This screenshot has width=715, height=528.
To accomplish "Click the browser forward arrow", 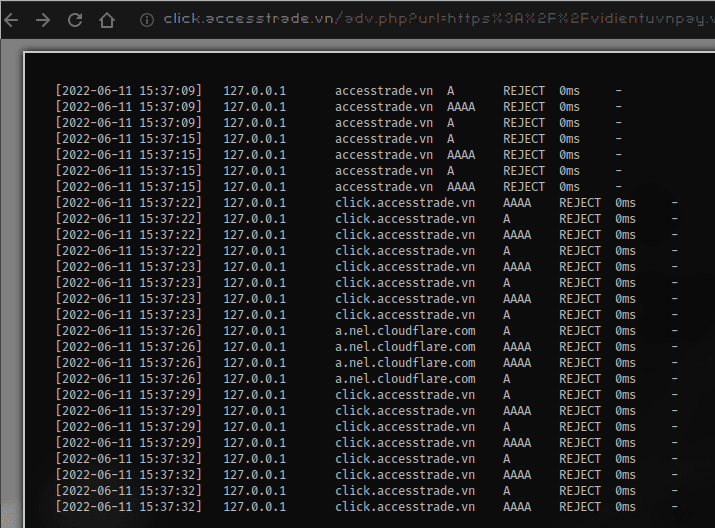I will tap(43, 20).
